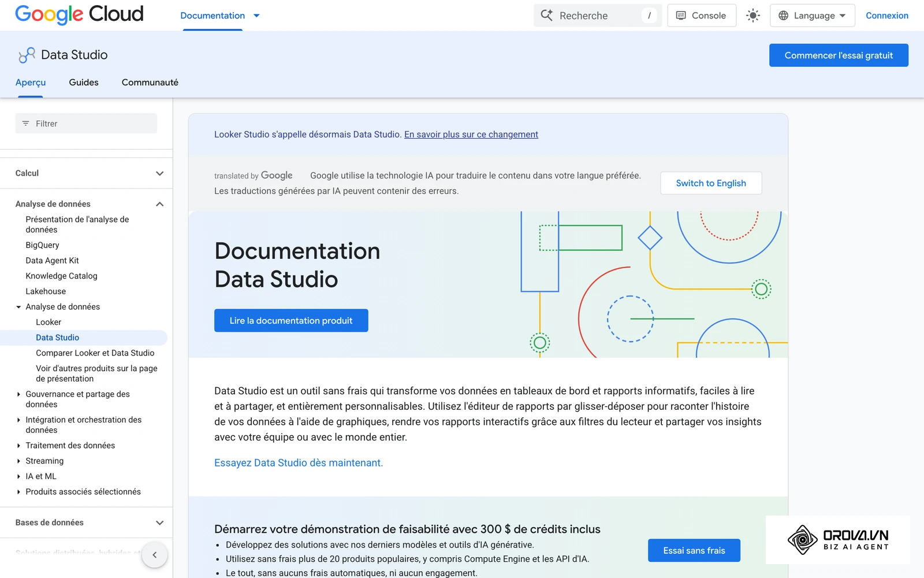Click Lire la documentation produit button
Screen dimensions: 924x578
(x=291, y=321)
